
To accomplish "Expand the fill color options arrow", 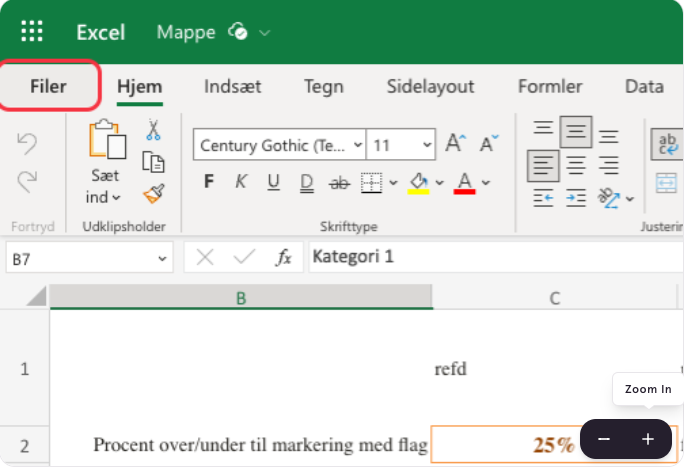I will (x=439, y=183).
